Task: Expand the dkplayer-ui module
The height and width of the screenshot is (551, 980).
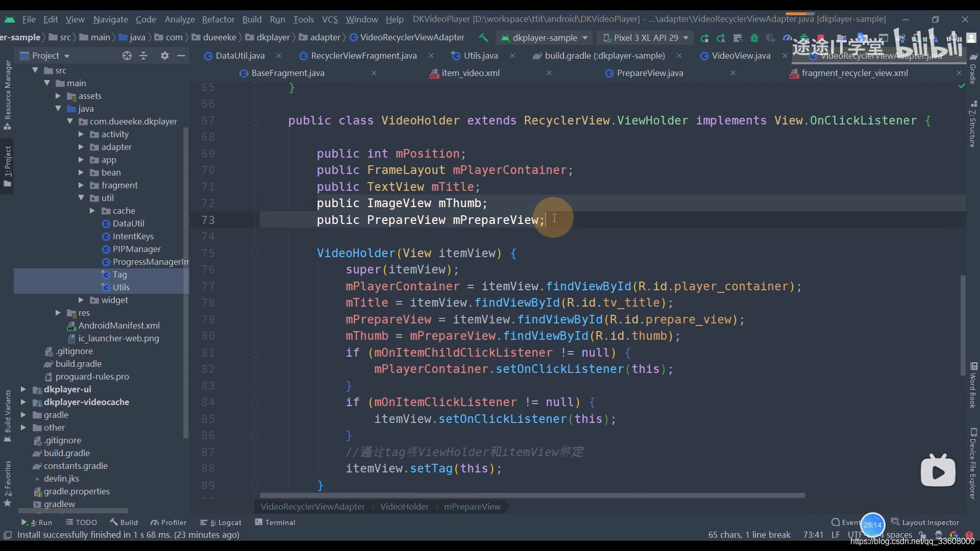Action: pos(23,389)
